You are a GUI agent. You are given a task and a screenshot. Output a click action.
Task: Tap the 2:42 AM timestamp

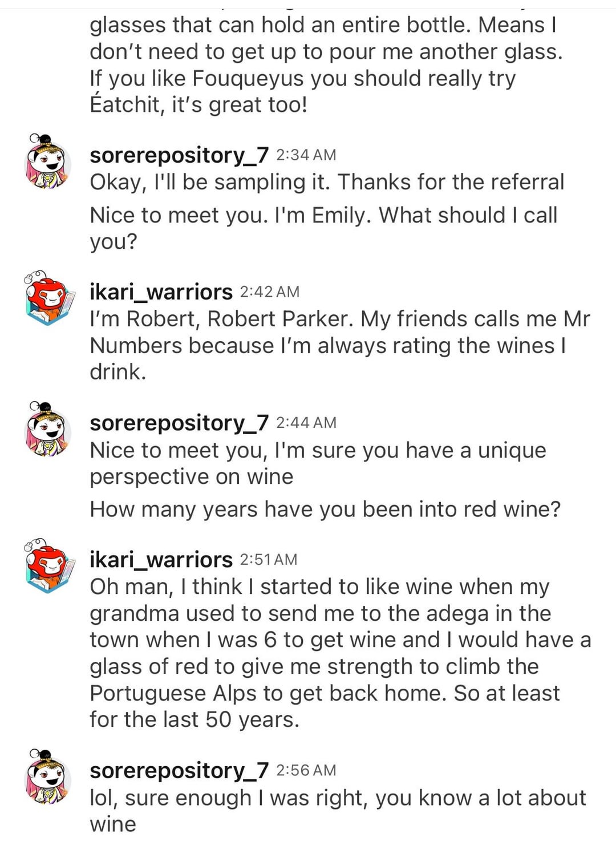(x=270, y=292)
